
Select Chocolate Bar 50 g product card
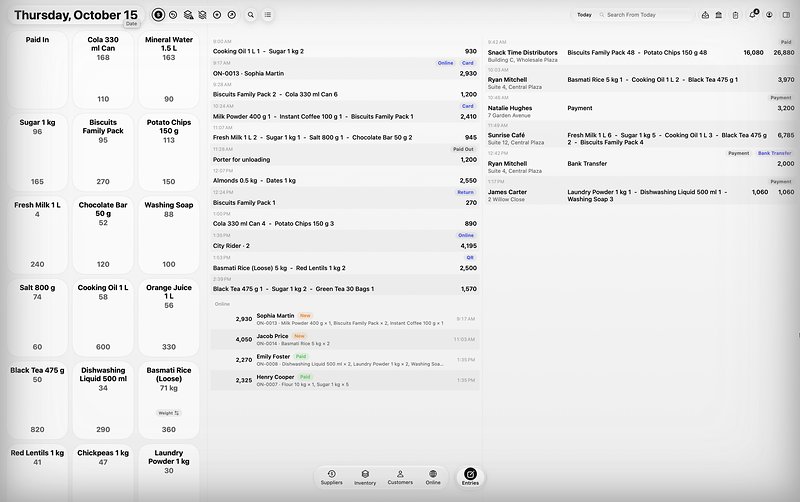coord(103,235)
